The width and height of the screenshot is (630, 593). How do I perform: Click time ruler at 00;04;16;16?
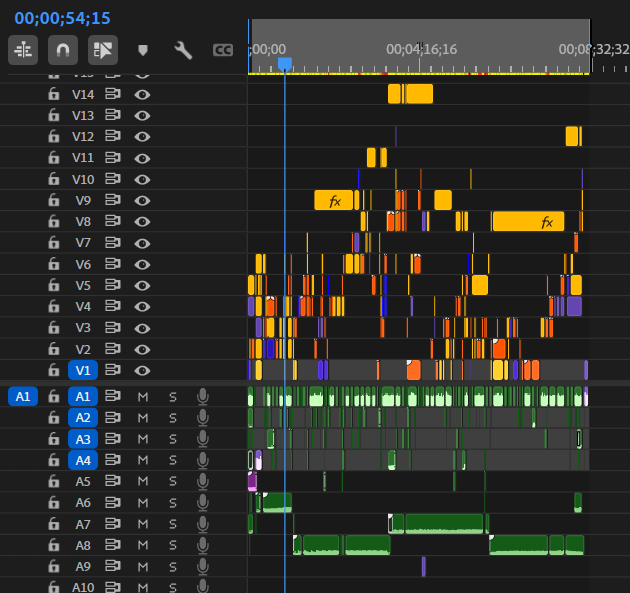tap(419, 49)
